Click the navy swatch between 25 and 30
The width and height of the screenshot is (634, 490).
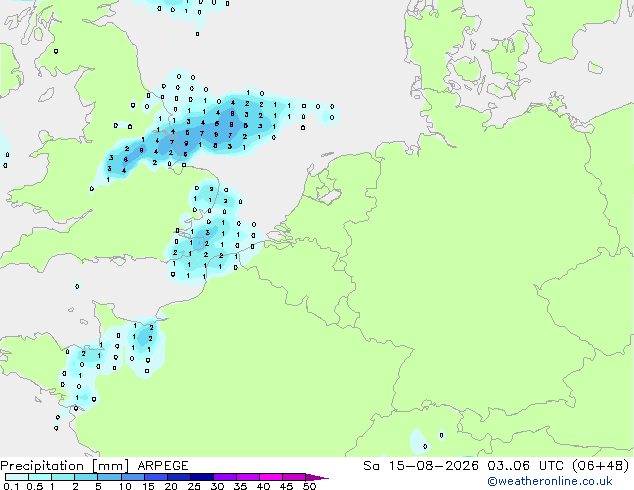click(202, 477)
